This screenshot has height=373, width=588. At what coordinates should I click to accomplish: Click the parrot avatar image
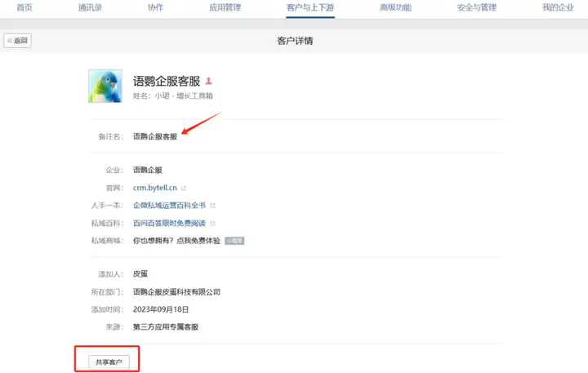105,86
